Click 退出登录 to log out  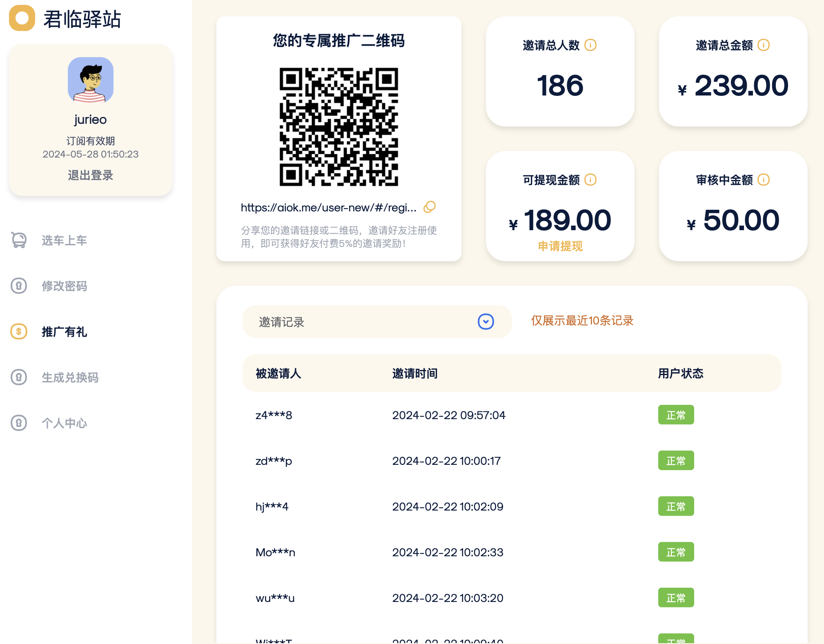(x=91, y=175)
